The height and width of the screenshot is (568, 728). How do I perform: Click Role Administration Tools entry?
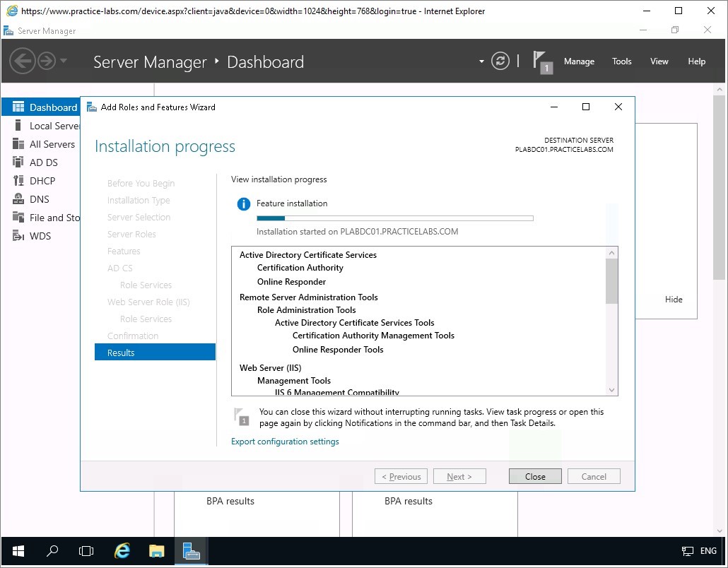tap(307, 310)
